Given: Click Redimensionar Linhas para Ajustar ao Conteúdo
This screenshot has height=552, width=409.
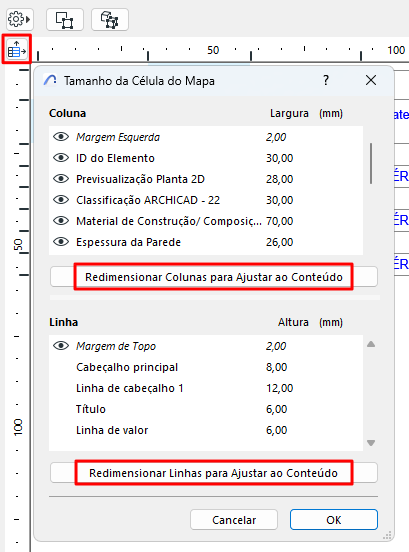Looking at the screenshot, I should (214, 472).
